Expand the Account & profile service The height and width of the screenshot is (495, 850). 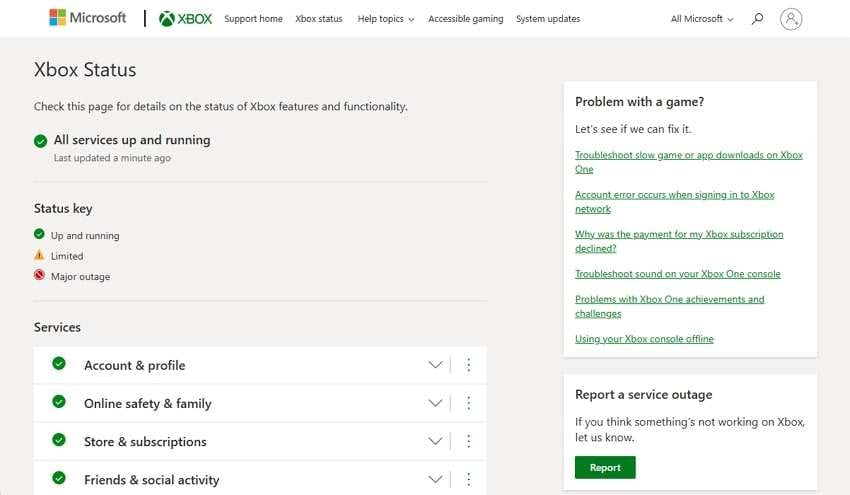pyautogui.click(x=435, y=365)
